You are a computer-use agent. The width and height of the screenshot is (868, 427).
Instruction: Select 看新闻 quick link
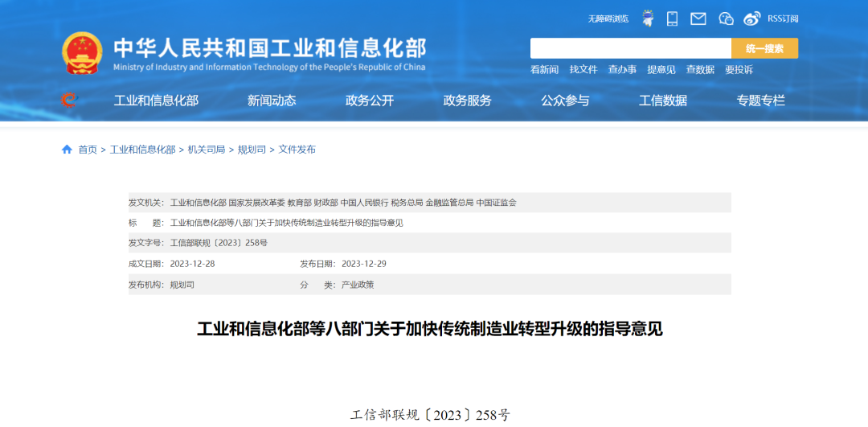point(544,70)
